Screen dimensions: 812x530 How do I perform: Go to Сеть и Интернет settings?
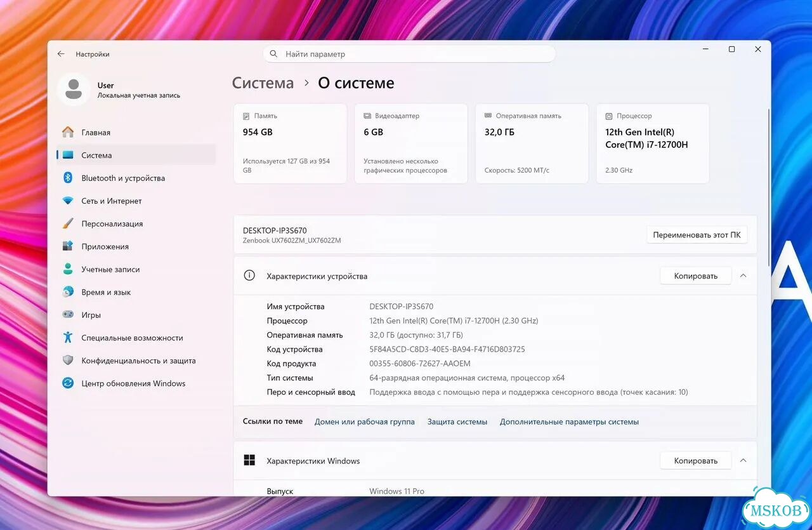pyautogui.click(x=136, y=201)
